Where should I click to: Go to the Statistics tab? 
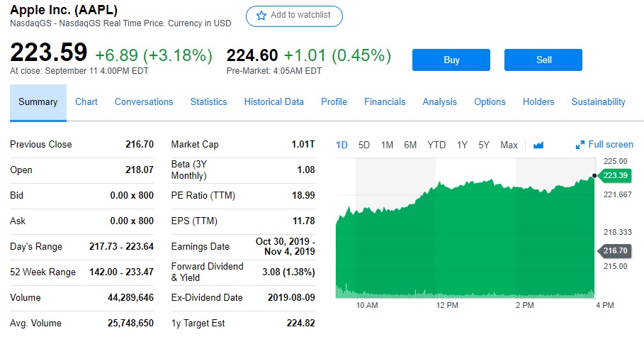click(208, 102)
